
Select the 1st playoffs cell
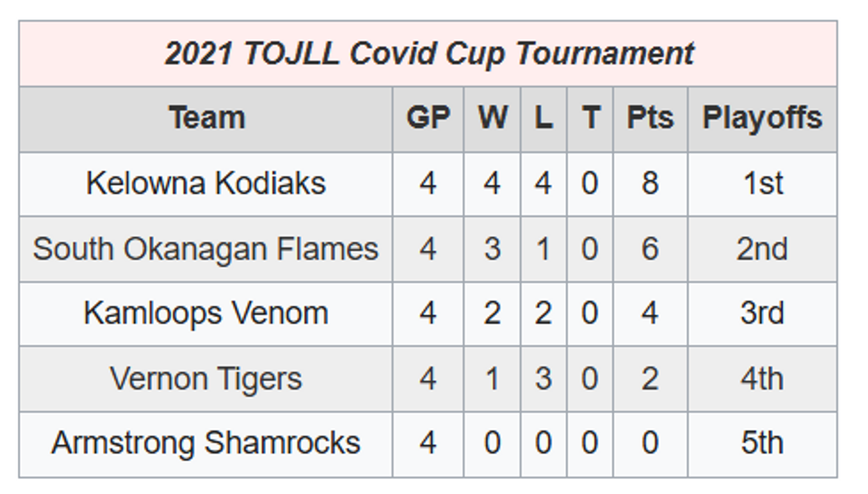[762, 184]
